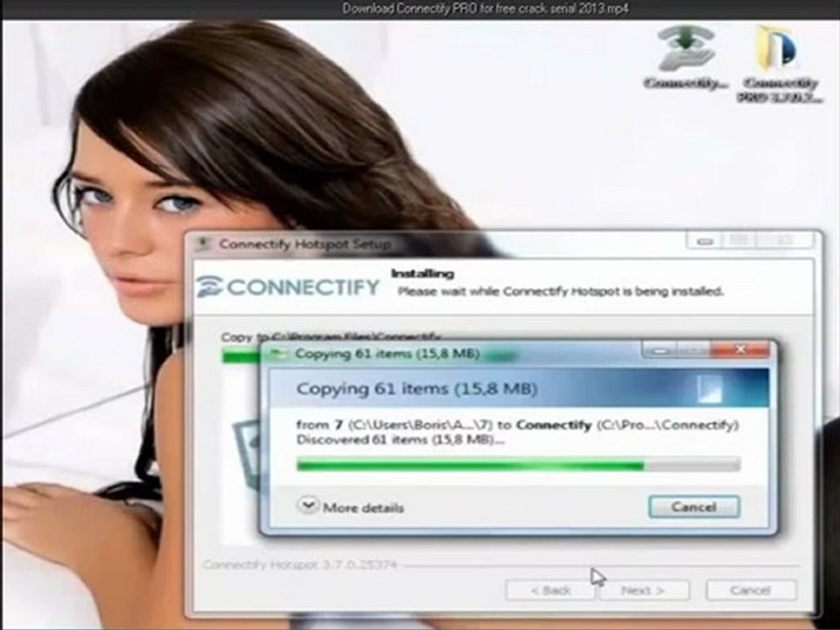The height and width of the screenshot is (630, 840).
Task: Click the 'Please wait while Connectify Hotspot' message
Action: click(x=560, y=291)
